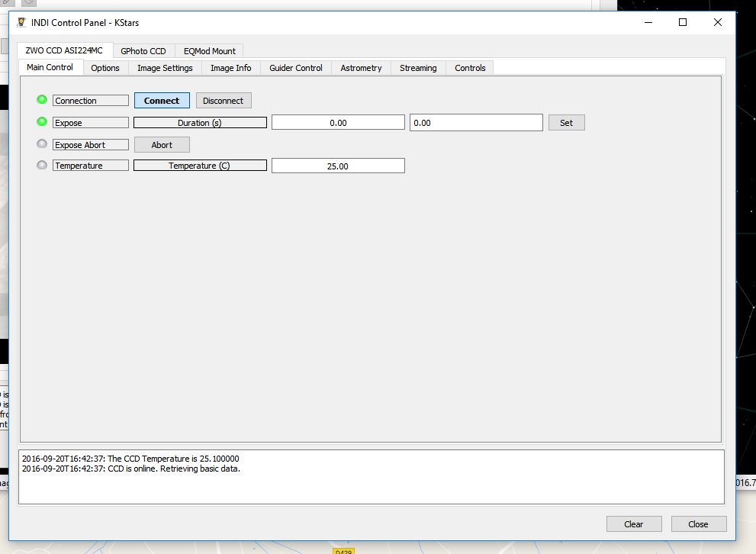
Task: Click the editable Duration input field
Action: pos(476,122)
